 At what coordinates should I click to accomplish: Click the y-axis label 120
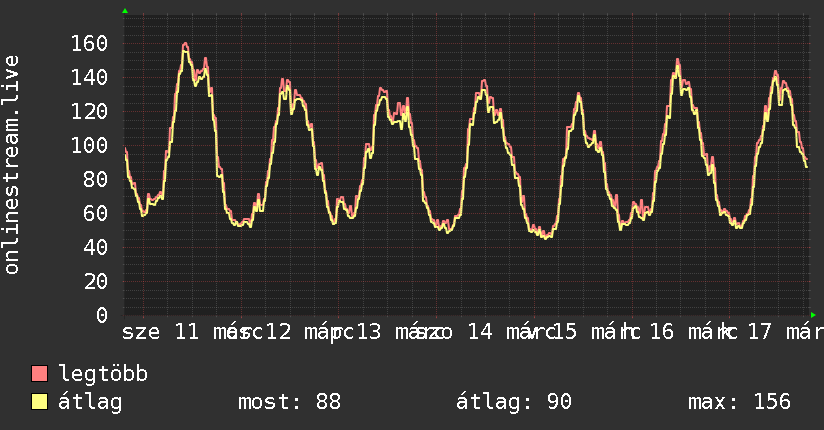click(x=89, y=111)
